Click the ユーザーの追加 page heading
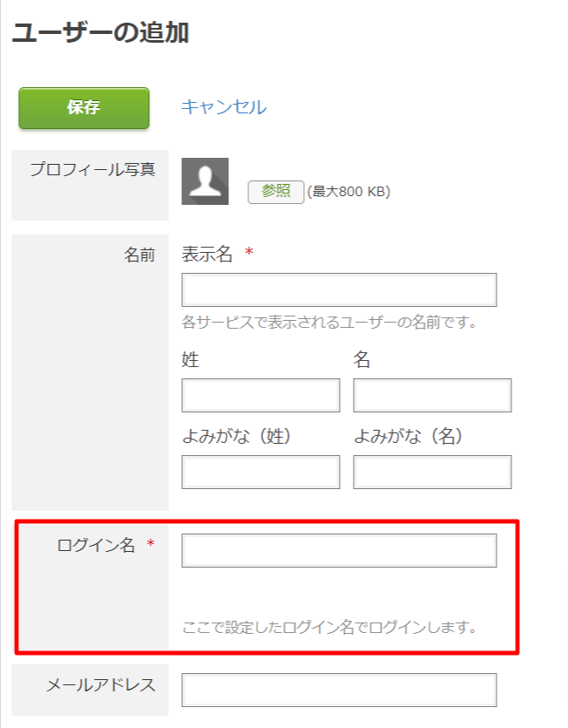The height and width of the screenshot is (728, 568). pyautogui.click(x=101, y=32)
